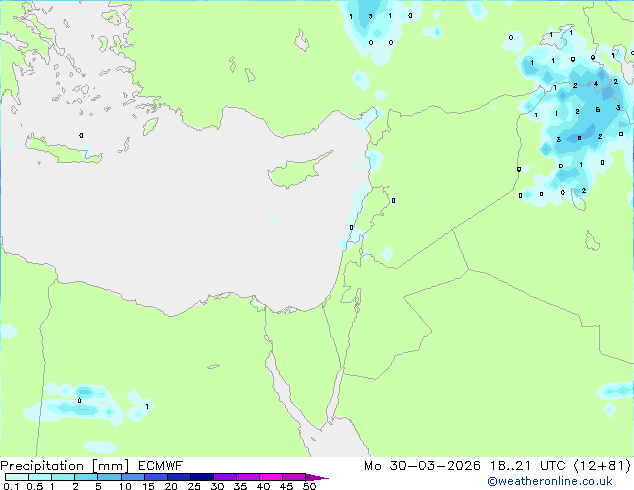The width and height of the screenshot is (634, 490).
Task: Click the legend swatch for 25–30 mm
Action: pyautogui.click(x=201, y=477)
